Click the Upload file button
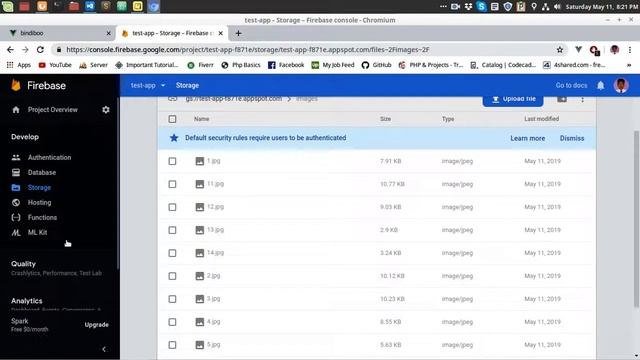 pos(513,101)
